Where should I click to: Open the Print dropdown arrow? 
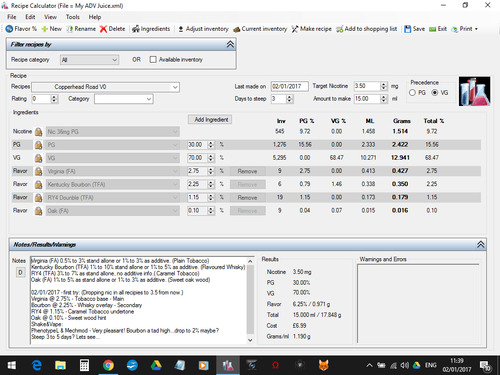coord(476,29)
